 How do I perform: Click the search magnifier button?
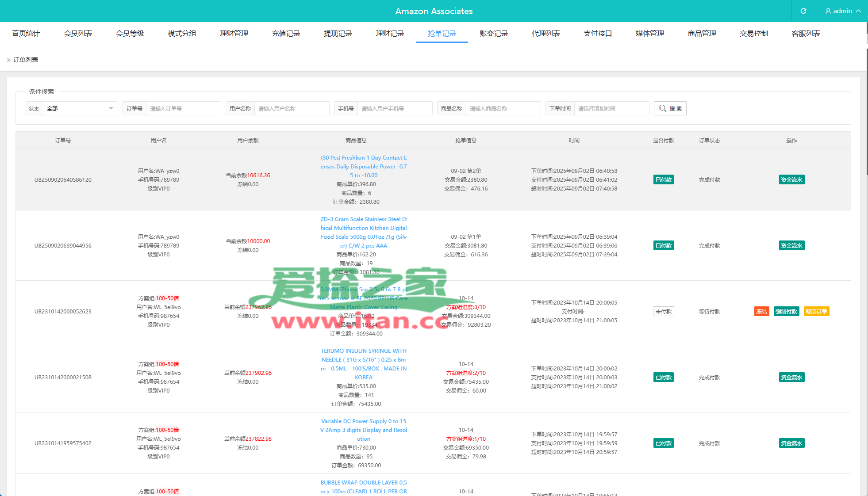pyautogui.click(x=670, y=108)
